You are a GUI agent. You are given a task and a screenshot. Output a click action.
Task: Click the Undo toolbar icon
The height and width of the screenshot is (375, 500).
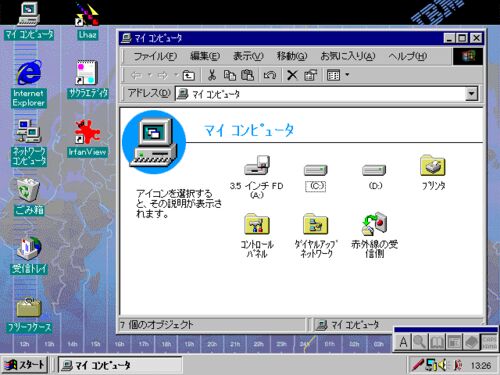[x=269, y=75]
